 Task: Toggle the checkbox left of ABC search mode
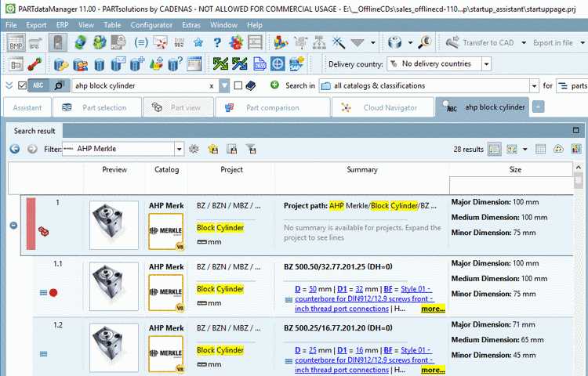22,85
